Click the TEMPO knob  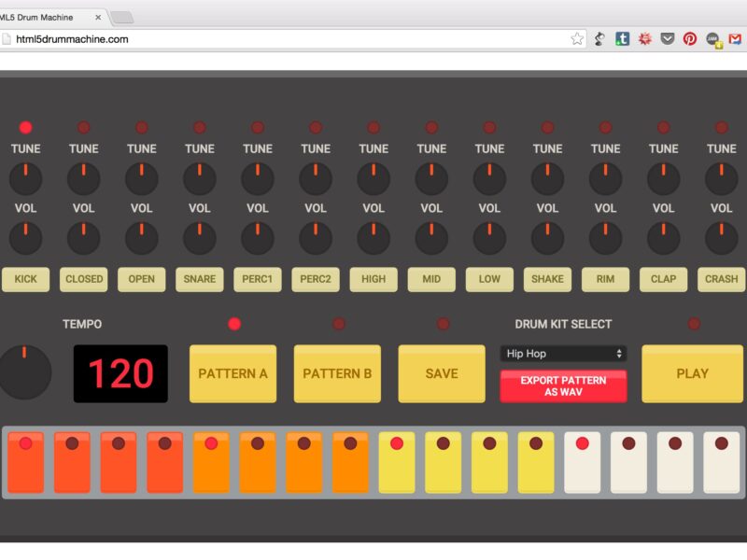(x=25, y=371)
